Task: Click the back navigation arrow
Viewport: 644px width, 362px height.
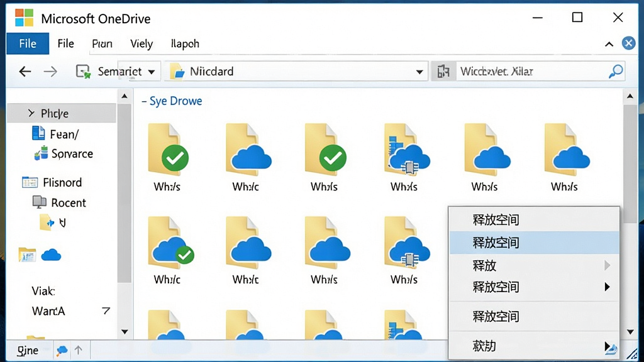Action: [25, 72]
